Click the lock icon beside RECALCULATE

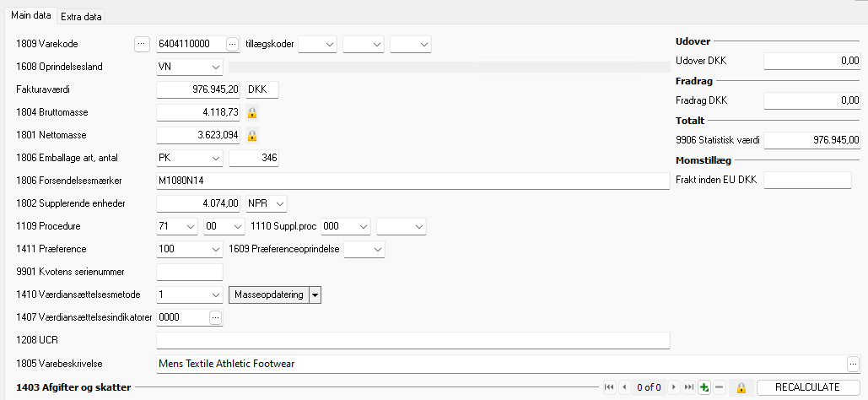(741, 387)
